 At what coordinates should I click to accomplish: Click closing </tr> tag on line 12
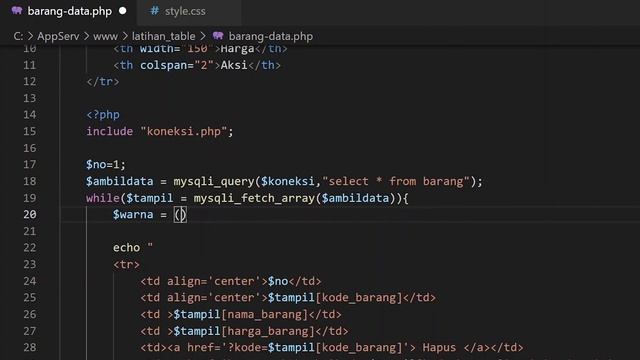click(103, 82)
